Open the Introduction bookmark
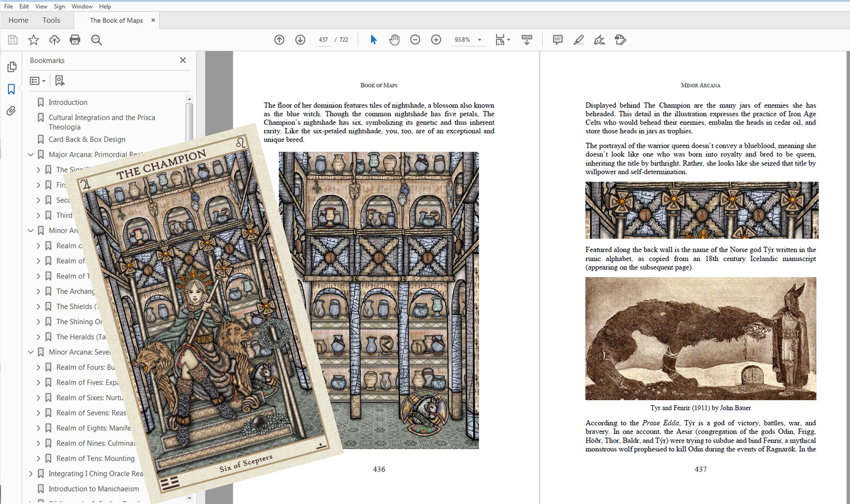This screenshot has height=504, width=850. click(68, 102)
